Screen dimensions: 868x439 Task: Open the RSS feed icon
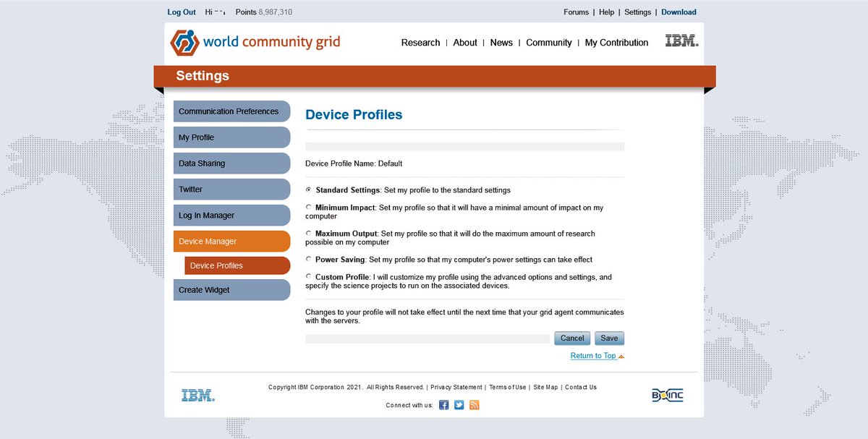(475, 405)
